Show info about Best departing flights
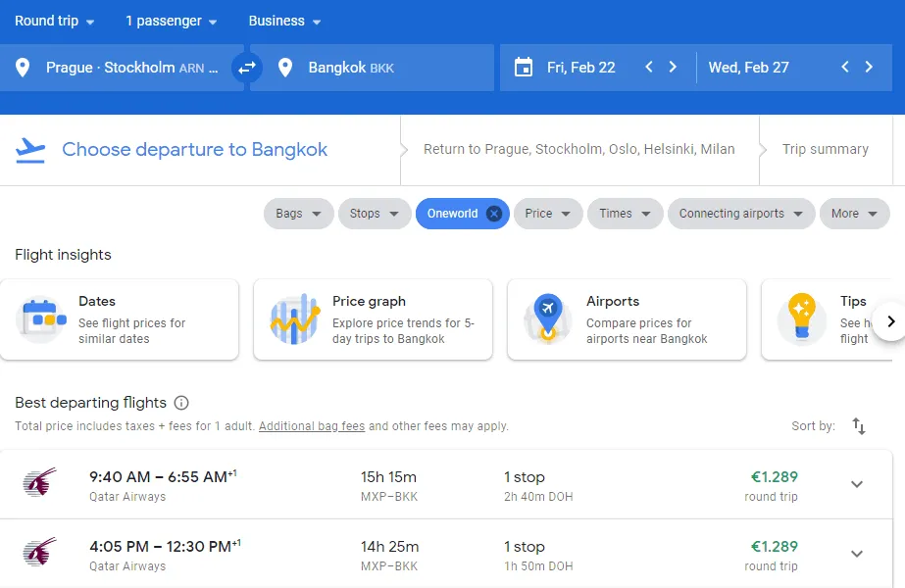The width and height of the screenshot is (905, 588). click(181, 403)
